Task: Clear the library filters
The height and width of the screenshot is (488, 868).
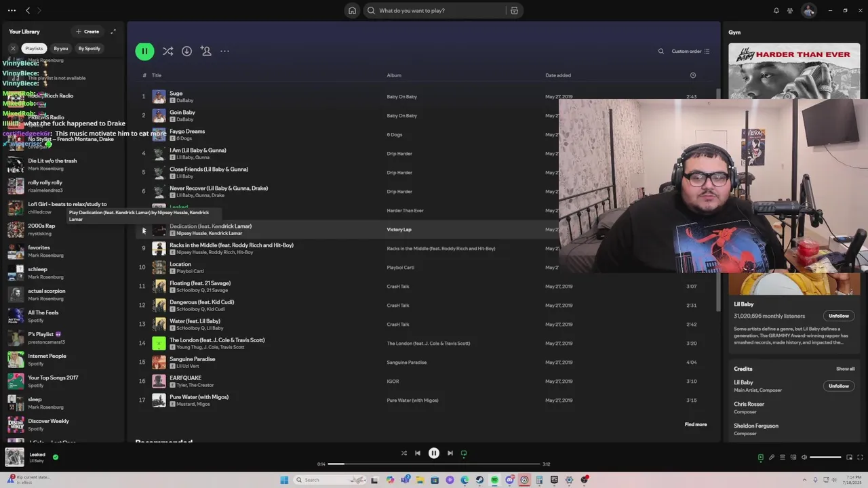Action: point(13,48)
